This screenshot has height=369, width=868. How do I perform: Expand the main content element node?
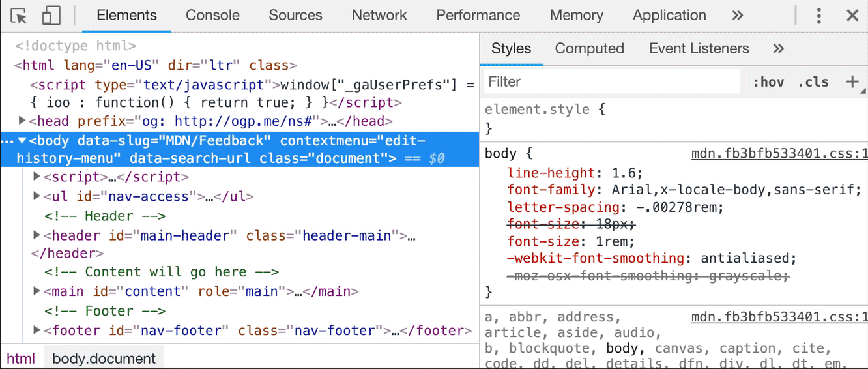pos(37,291)
